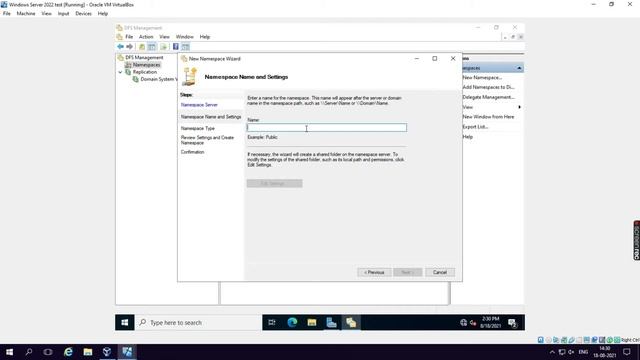640x360 pixels.
Task: Open File Explorer on host taskbar
Action: [x=87, y=352]
